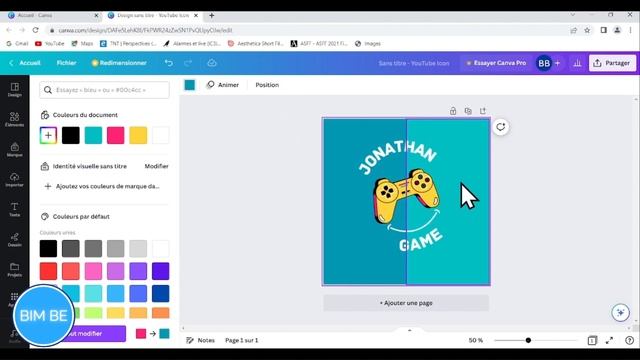Click Essayer Canva Pro button
The width and height of the screenshot is (640, 360).
coord(496,63)
